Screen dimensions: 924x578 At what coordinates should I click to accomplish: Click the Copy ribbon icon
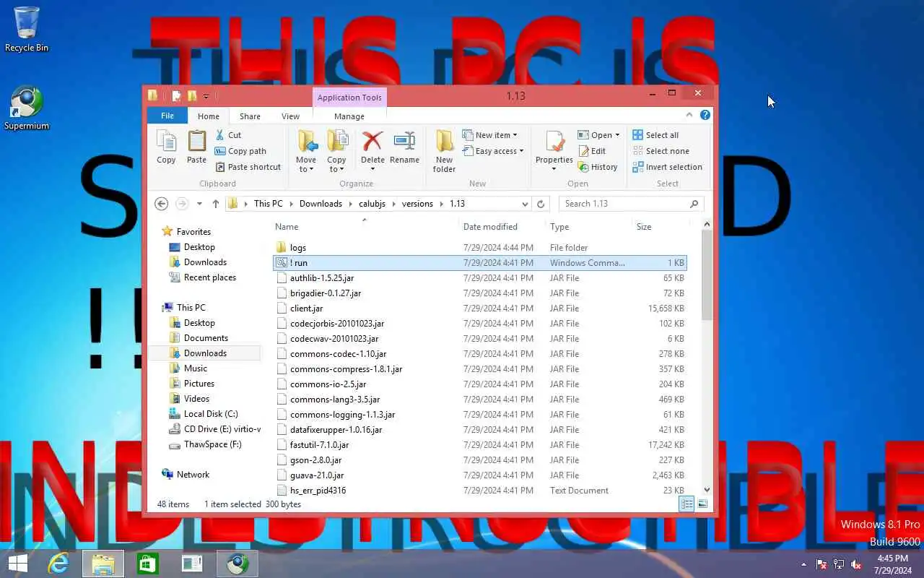tap(166, 148)
